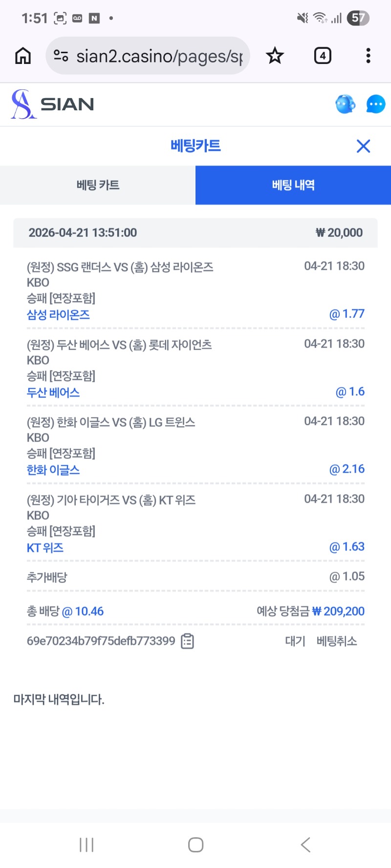Open the browser tab switcher

(323, 56)
